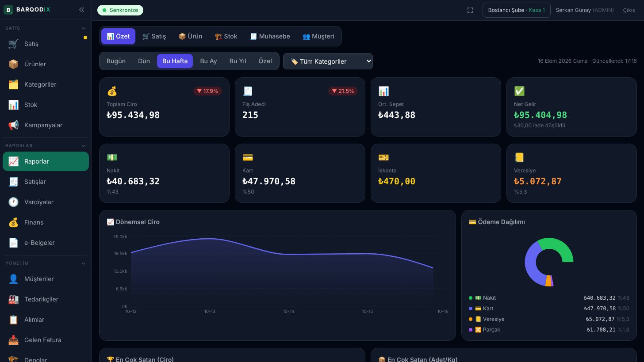Click the purple Parçalı legend dot

pos(471,330)
